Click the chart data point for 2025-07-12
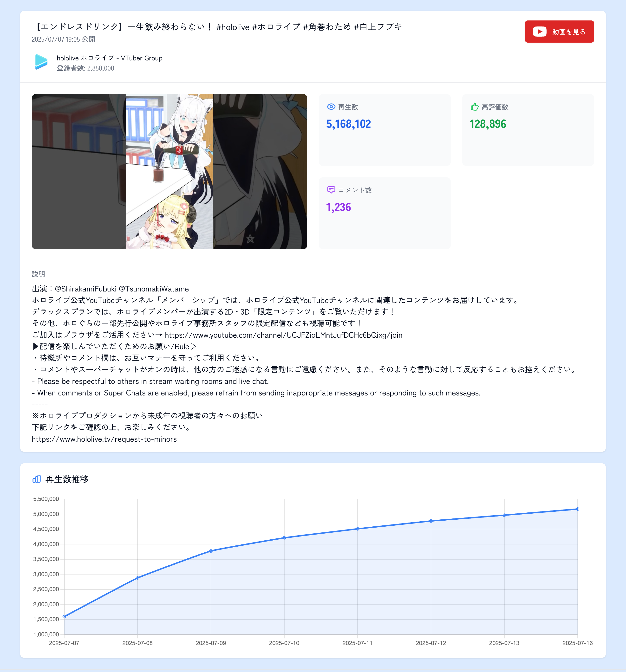The width and height of the screenshot is (626, 672). [x=431, y=521]
